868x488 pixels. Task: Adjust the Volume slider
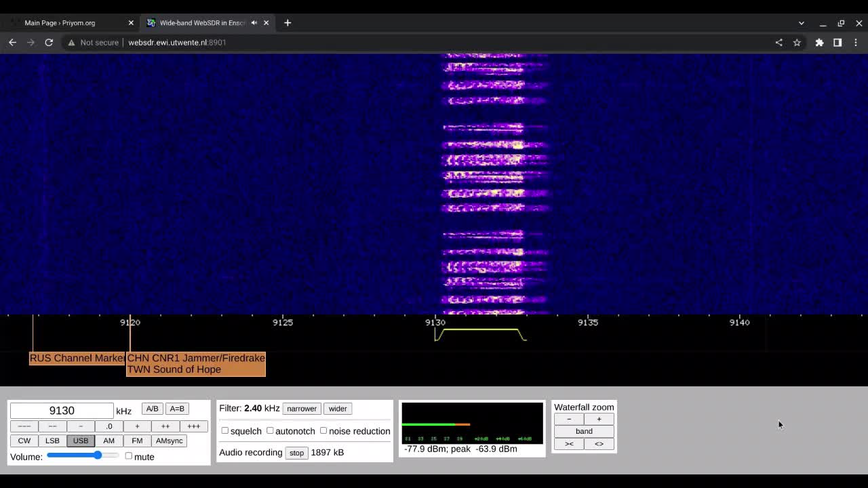pos(83,455)
